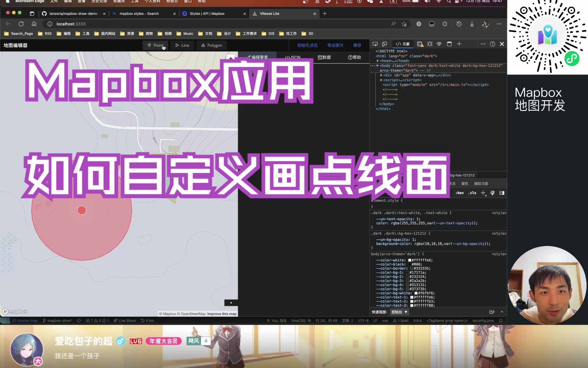Open browser Extensions puzzle icon

(x=445, y=24)
